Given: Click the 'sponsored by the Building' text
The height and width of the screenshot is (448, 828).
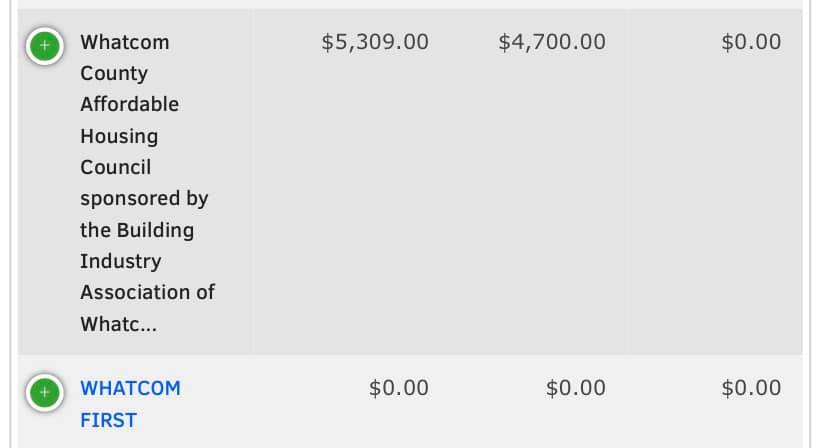Looking at the screenshot, I should tap(143, 213).
